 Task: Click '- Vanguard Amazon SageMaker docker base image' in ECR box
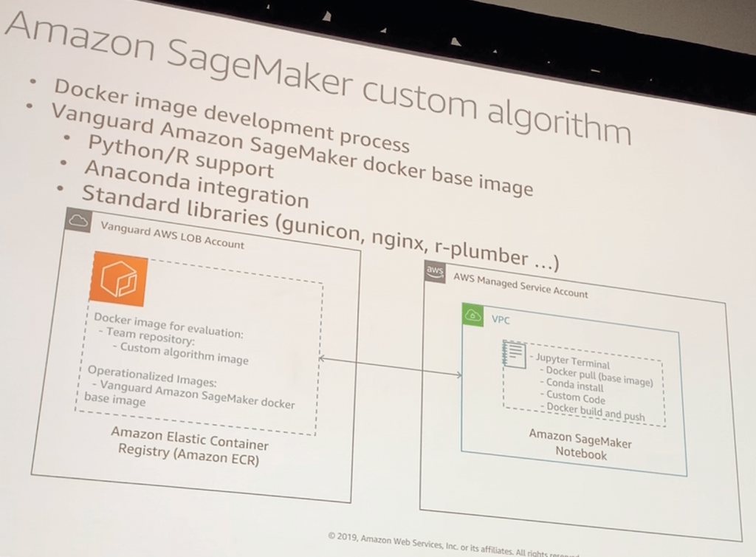[x=190, y=395]
